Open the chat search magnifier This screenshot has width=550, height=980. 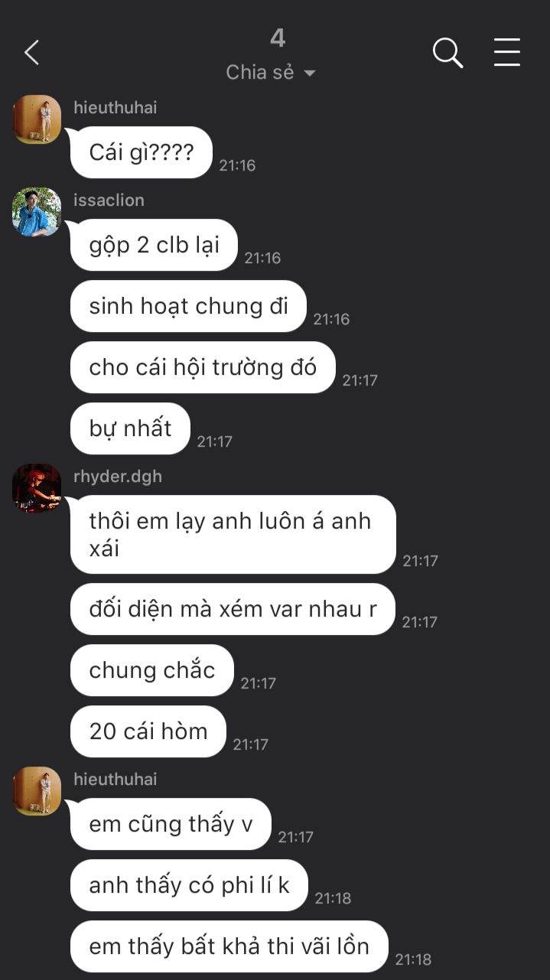click(x=447, y=53)
